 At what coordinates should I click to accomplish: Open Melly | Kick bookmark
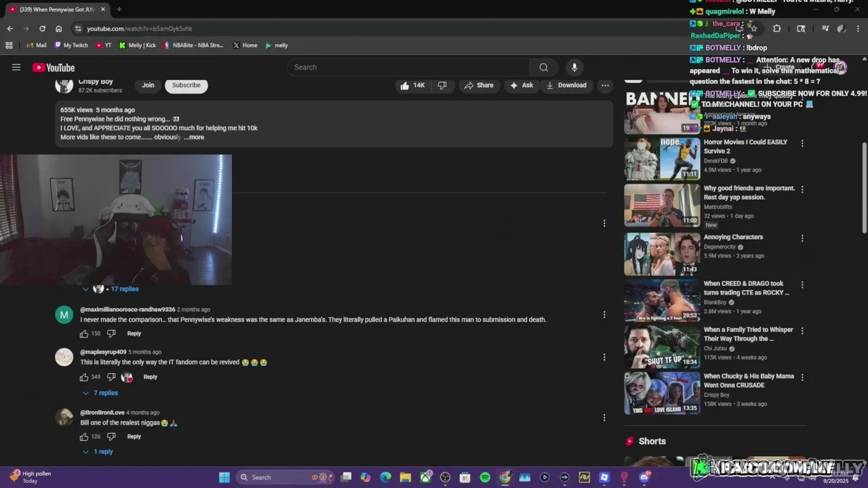[x=138, y=45]
